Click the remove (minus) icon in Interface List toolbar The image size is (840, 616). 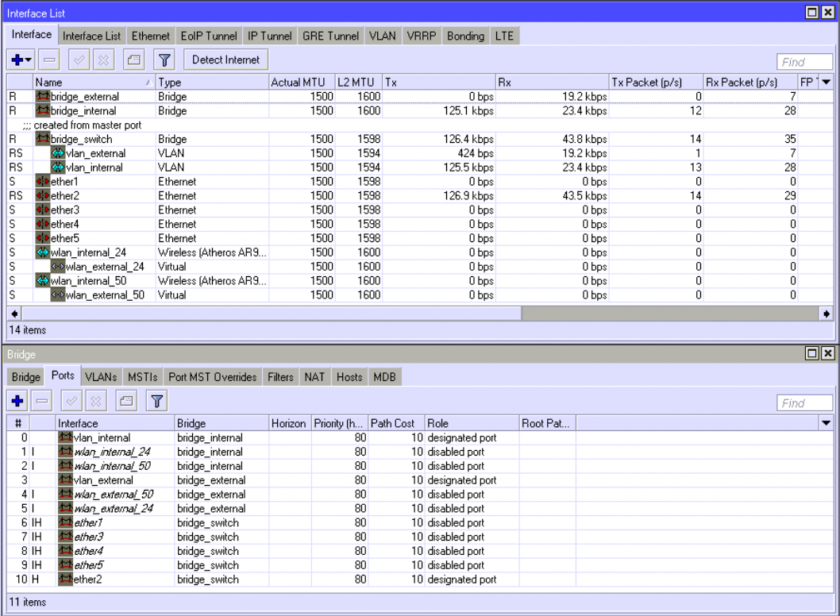coord(48,60)
